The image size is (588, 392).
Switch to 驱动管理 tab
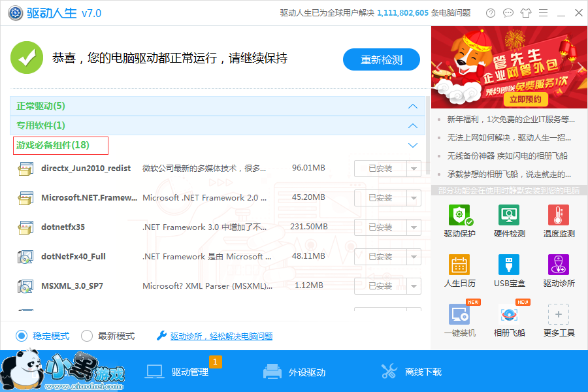[177, 372]
